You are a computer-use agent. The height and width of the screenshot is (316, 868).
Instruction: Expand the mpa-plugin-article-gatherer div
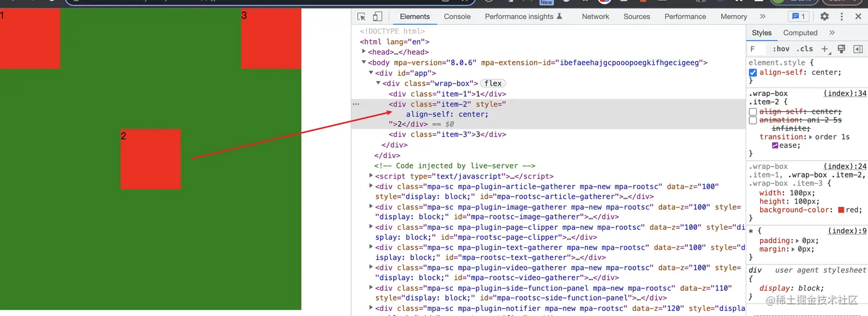[371, 186]
